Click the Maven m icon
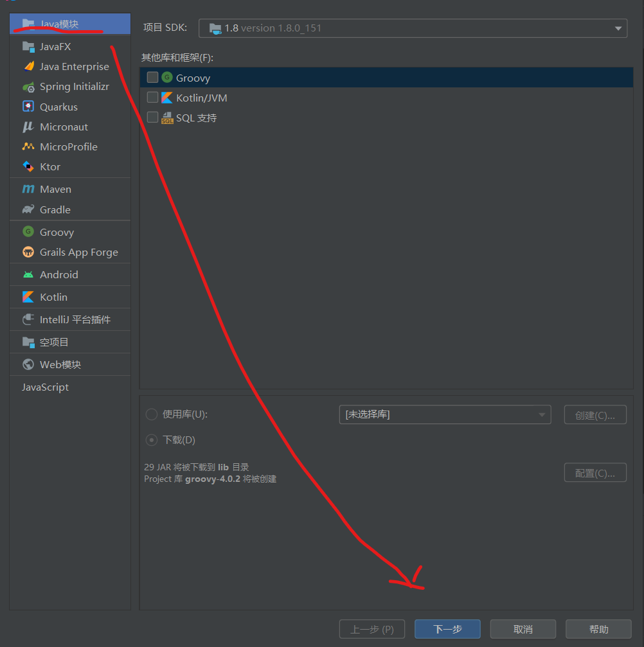 28,189
